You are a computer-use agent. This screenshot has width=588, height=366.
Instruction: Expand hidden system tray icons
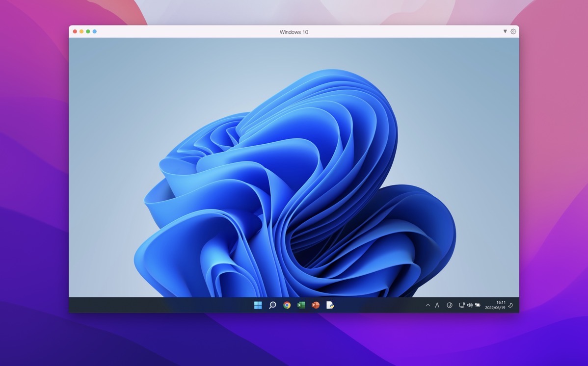tap(428, 305)
